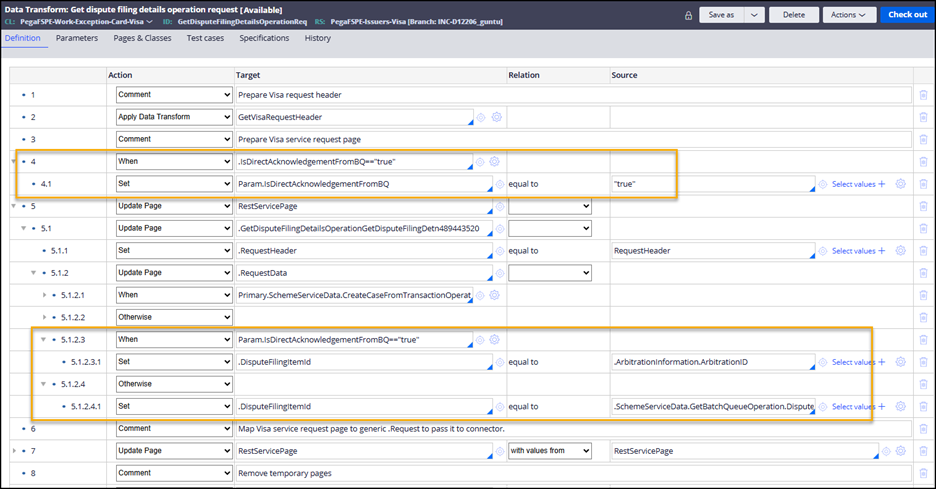Click the Delete button
The image size is (936, 489).
pos(794,15)
